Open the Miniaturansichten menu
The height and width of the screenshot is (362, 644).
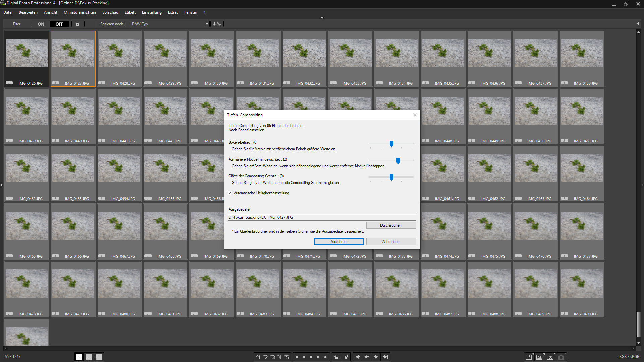80,12
